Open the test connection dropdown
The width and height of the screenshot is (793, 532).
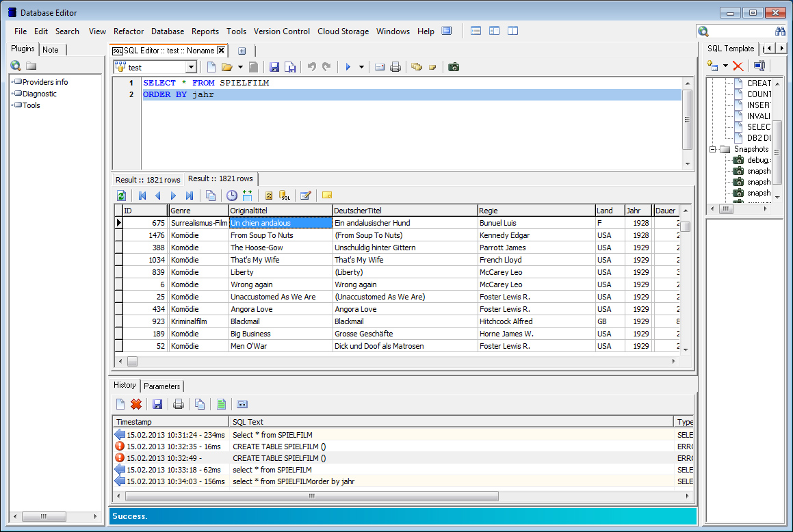pos(191,67)
